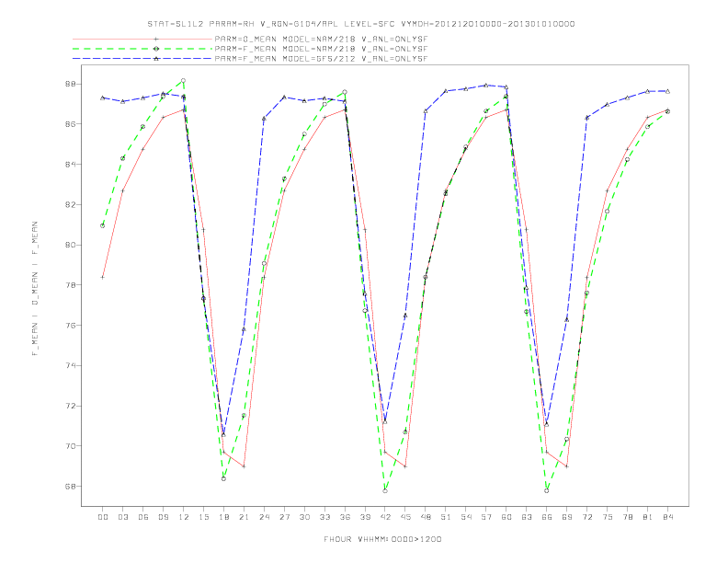This screenshot has height=563, width=728.
Task: Click y-axis tick value 74
Action: 70,365
